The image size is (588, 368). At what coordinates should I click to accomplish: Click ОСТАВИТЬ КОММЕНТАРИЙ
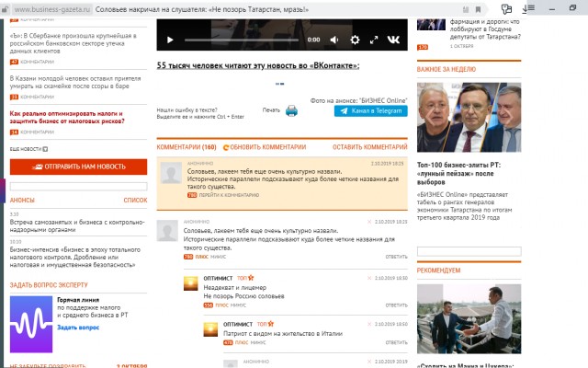point(369,147)
